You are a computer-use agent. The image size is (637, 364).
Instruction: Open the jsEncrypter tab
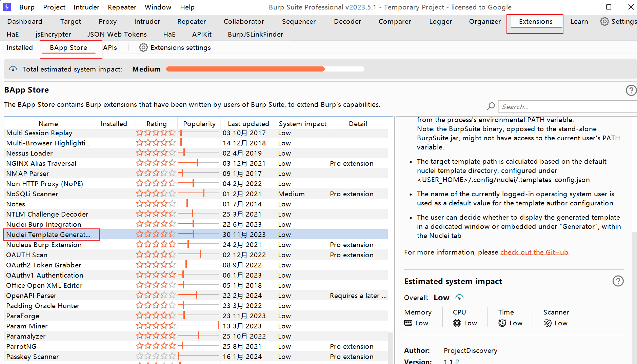[53, 34]
